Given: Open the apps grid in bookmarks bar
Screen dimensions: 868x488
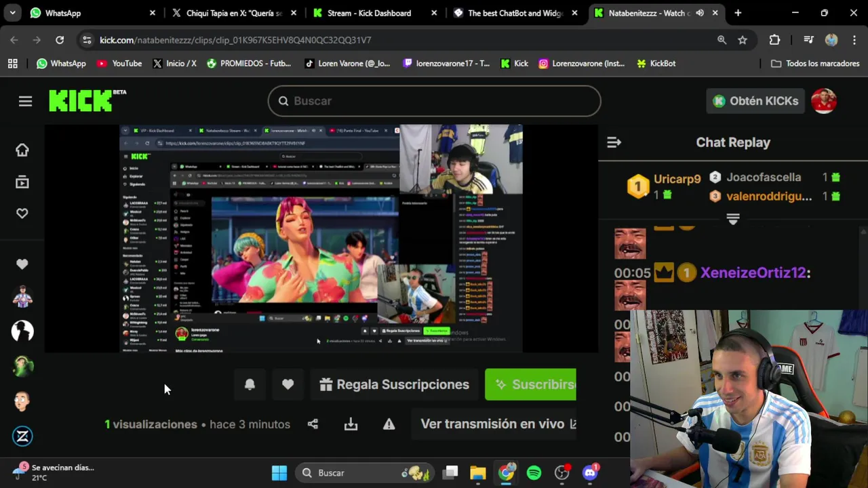Looking at the screenshot, I should coord(12,64).
